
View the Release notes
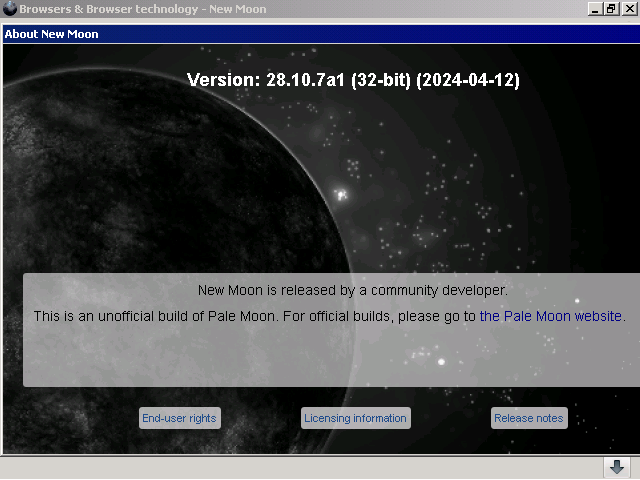(x=529, y=418)
